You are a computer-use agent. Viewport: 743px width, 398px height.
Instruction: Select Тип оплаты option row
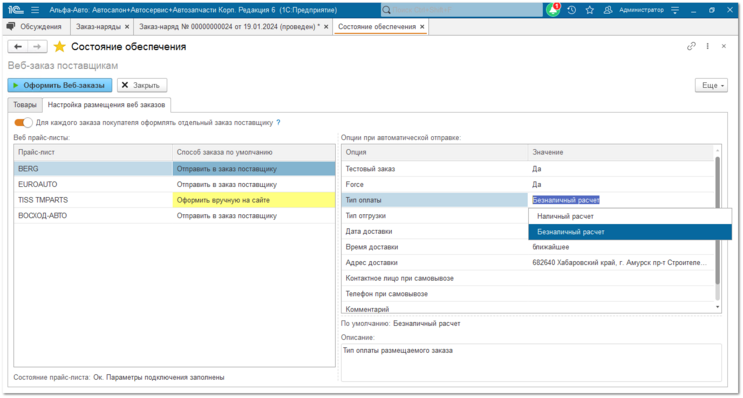point(435,200)
